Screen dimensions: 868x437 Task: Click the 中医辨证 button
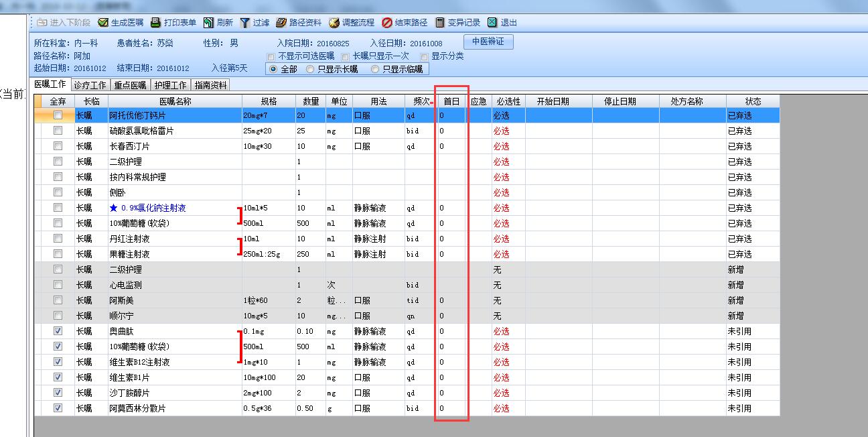click(x=488, y=42)
